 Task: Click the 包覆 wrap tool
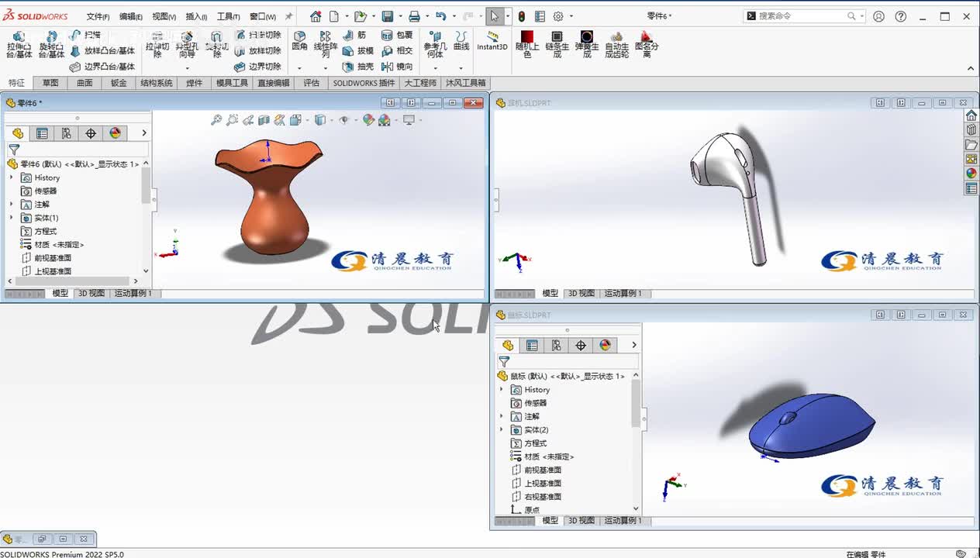click(x=397, y=35)
